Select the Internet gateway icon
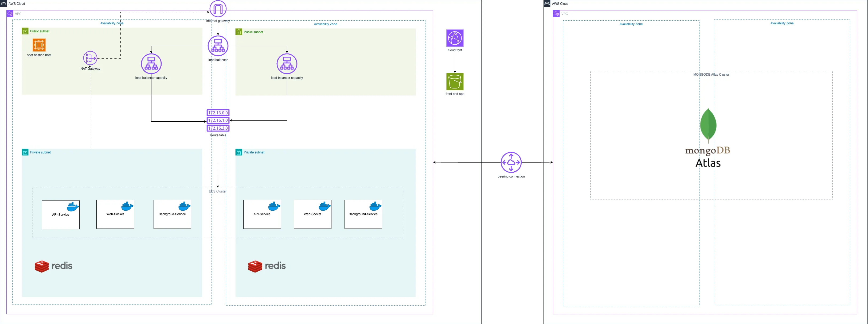 pyautogui.click(x=218, y=9)
